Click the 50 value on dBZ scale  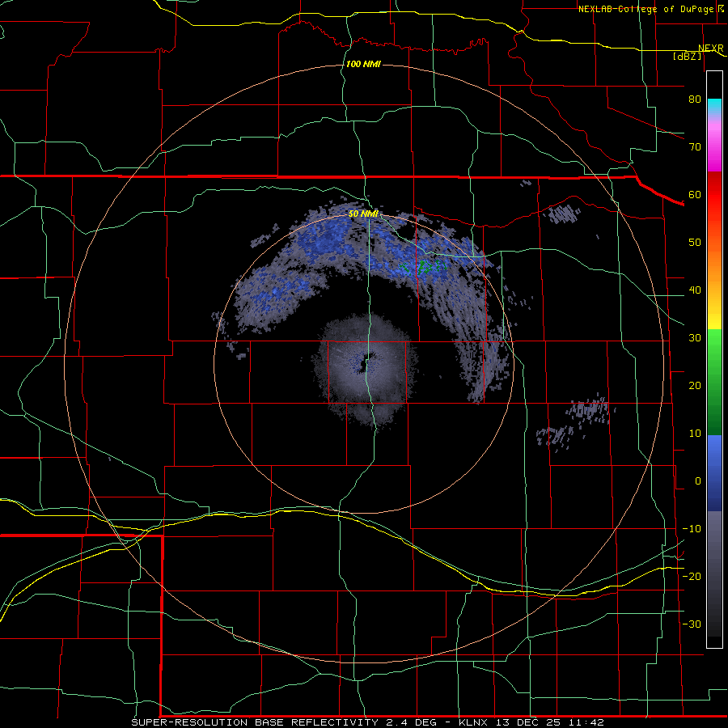click(695, 243)
